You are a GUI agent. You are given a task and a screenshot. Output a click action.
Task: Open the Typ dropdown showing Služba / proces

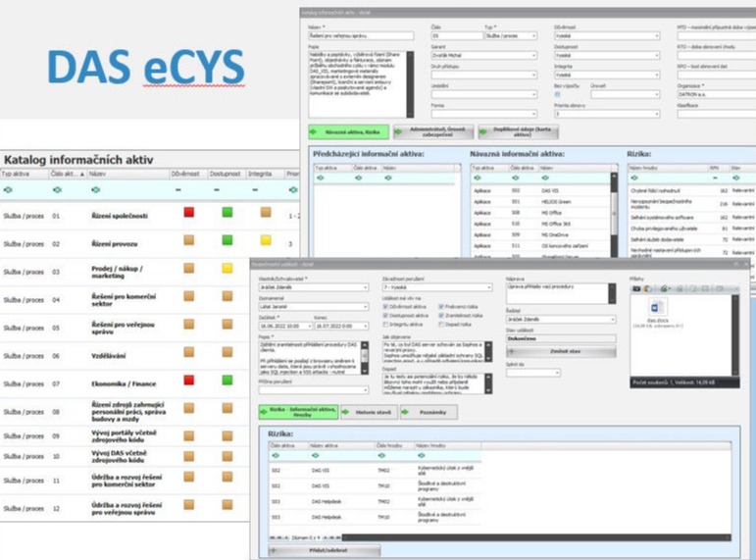click(x=512, y=36)
